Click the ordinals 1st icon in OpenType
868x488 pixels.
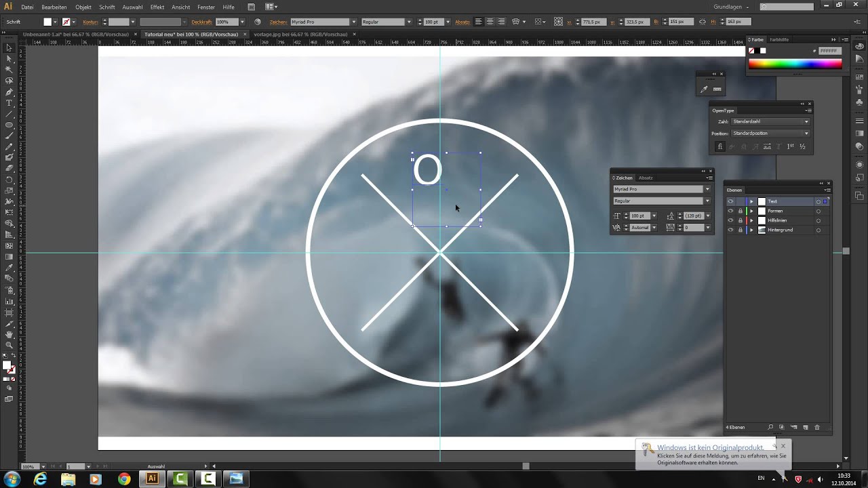point(791,146)
